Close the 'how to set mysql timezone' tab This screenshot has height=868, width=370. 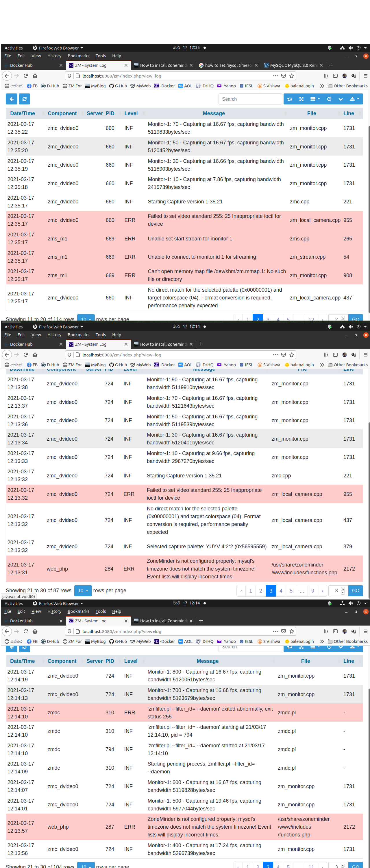tap(256, 65)
